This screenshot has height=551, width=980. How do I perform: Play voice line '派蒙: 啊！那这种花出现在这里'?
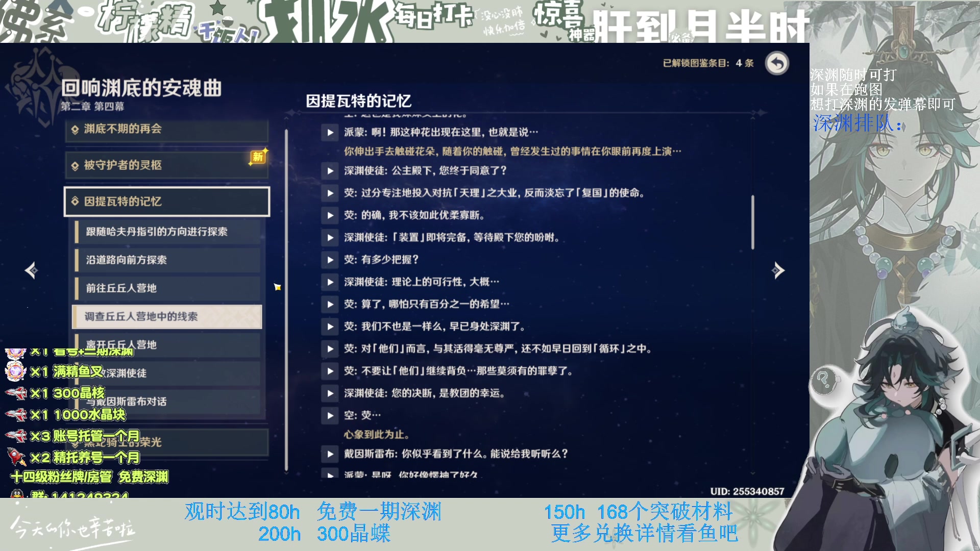(x=330, y=133)
